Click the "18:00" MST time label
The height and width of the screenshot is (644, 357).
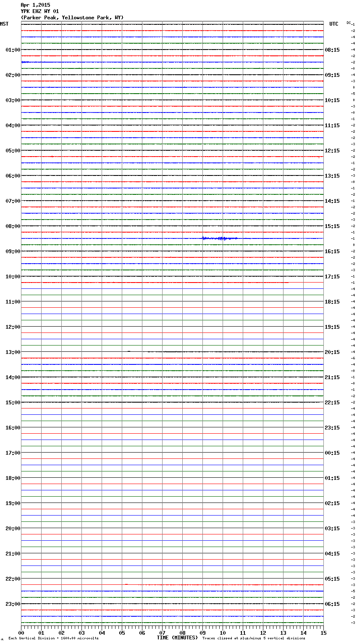[13, 478]
